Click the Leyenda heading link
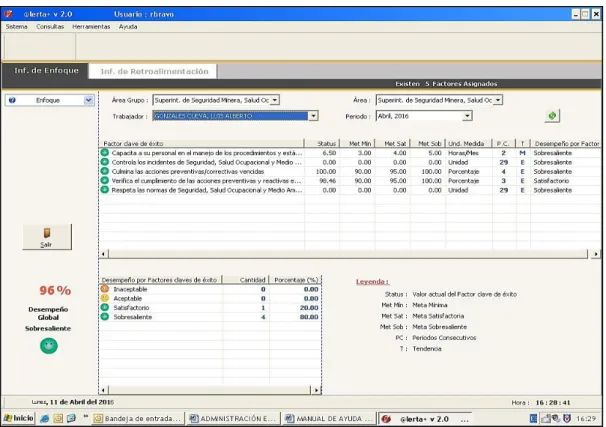This screenshot has height=427, width=606. click(x=372, y=282)
